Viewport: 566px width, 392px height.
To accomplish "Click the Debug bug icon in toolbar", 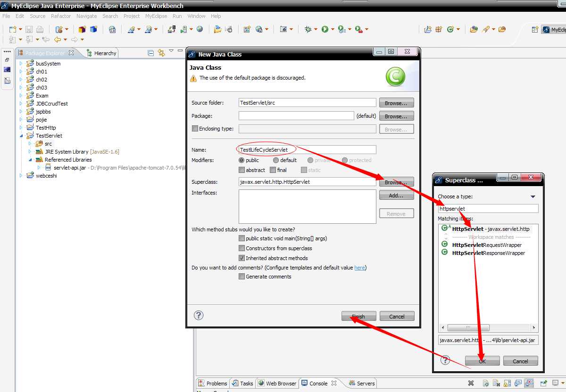I will coord(308,29).
